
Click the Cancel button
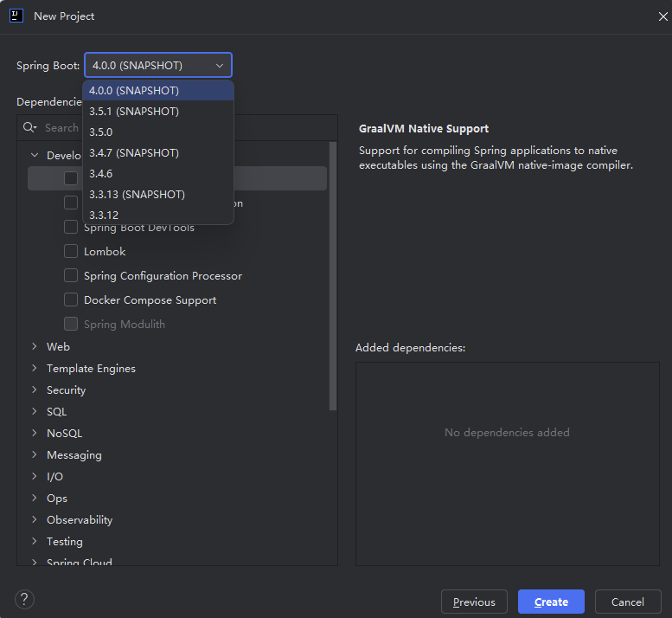[x=628, y=602]
